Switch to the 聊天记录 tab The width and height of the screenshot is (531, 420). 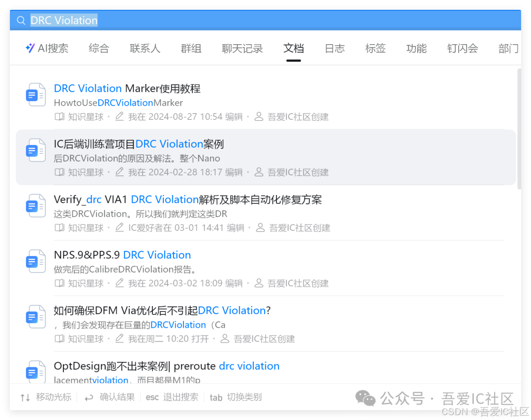click(x=242, y=48)
